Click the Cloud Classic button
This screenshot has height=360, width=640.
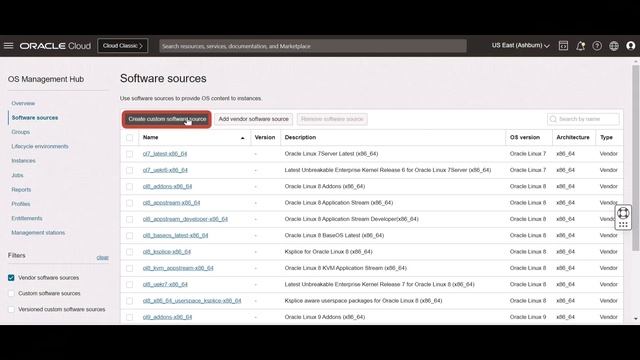pyautogui.click(x=123, y=46)
